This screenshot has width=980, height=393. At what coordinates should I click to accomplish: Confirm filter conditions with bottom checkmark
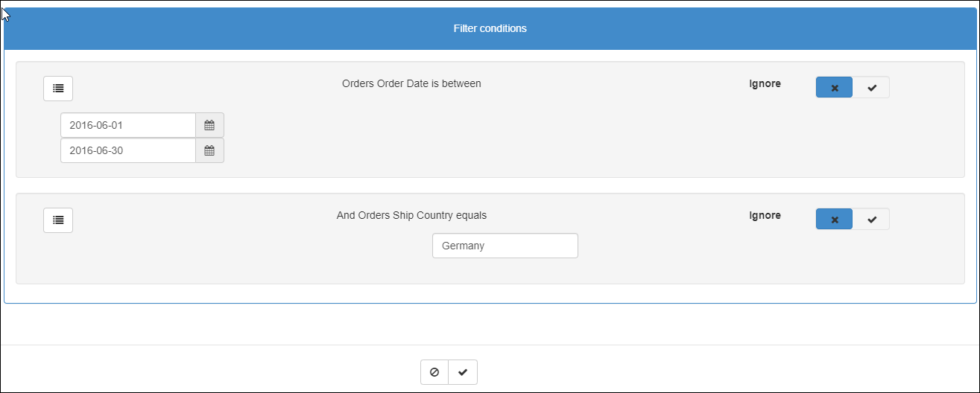tap(463, 372)
